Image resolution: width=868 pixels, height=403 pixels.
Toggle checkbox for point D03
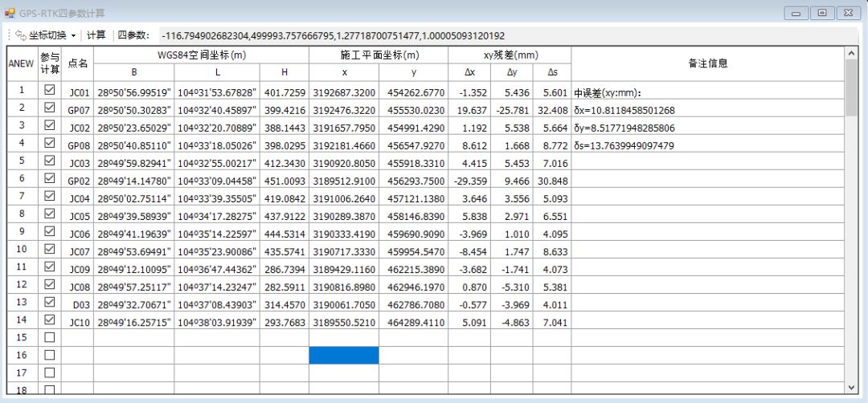(x=50, y=302)
